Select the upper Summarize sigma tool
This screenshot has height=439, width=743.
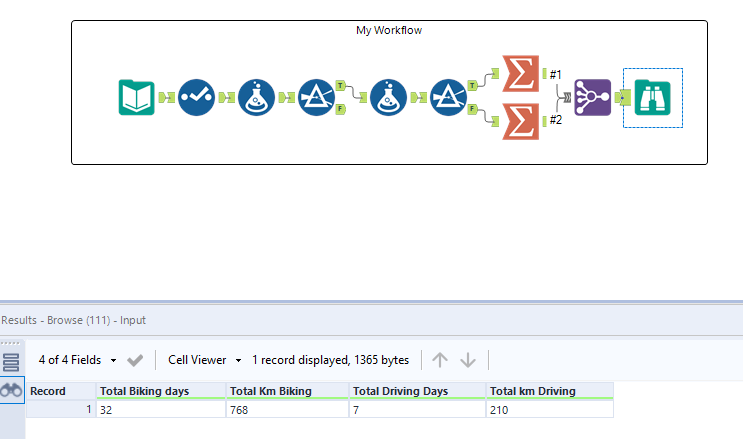tap(521, 73)
